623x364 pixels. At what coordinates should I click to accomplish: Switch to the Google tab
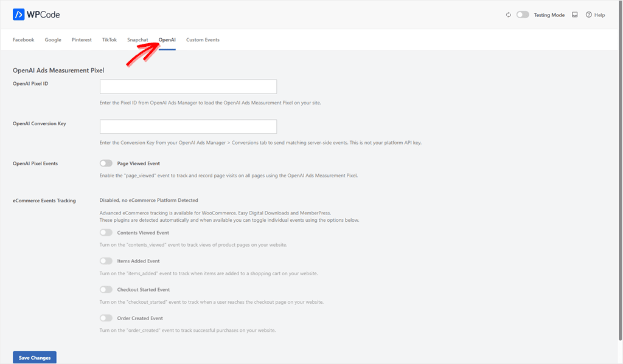[x=53, y=39]
